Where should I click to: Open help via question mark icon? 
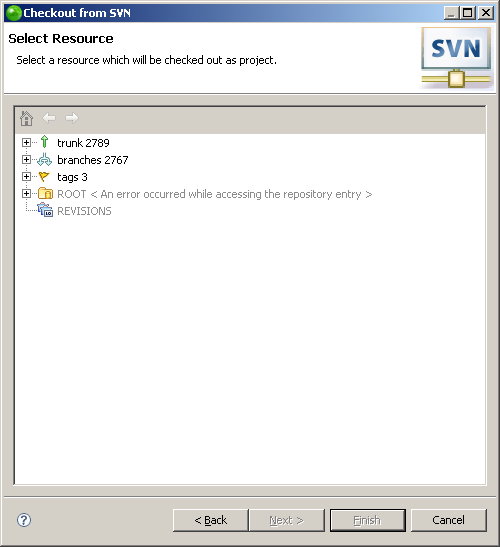[x=24, y=520]
